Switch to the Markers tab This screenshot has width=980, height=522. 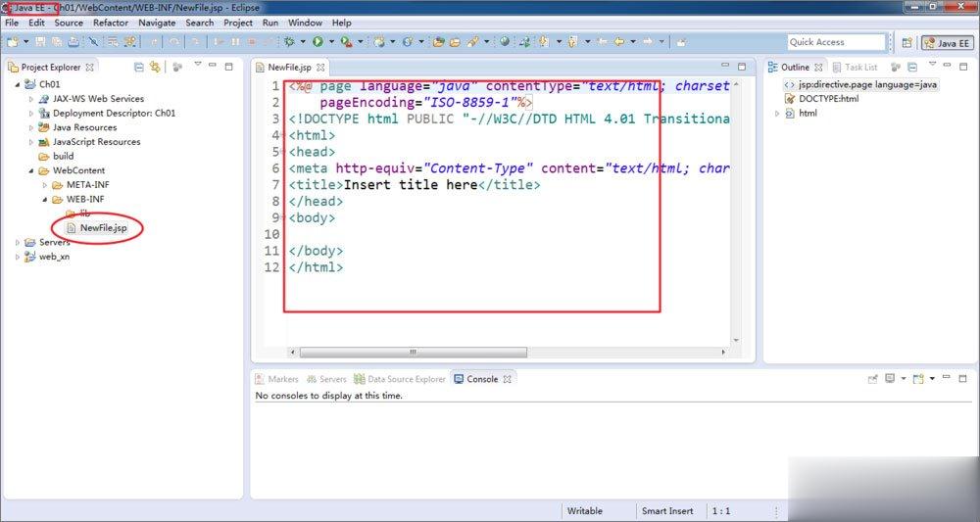[x=277, y=379]
